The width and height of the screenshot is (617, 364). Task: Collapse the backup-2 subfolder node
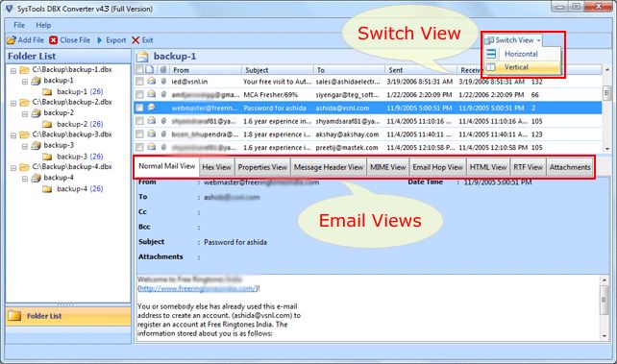25,114
